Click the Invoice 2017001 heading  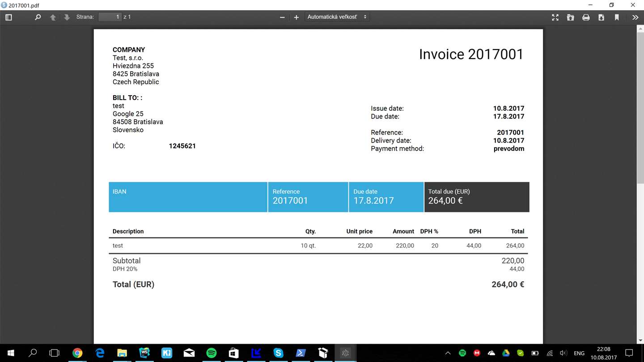(471, 54)
